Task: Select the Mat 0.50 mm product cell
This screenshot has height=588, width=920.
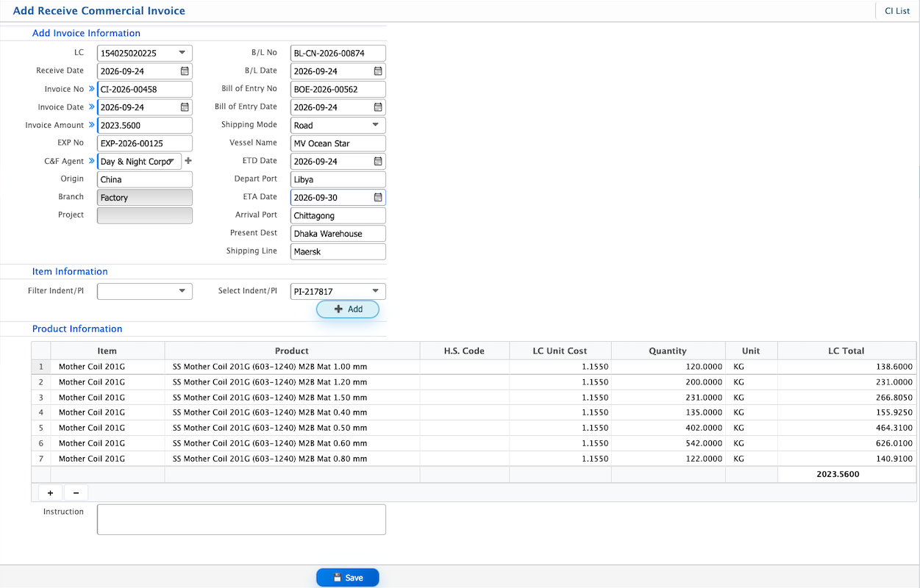Action: click(x=292, y=428)
